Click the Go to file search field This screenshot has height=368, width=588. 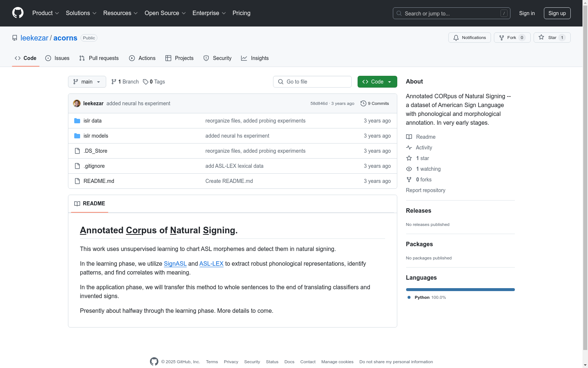point(312,82)
